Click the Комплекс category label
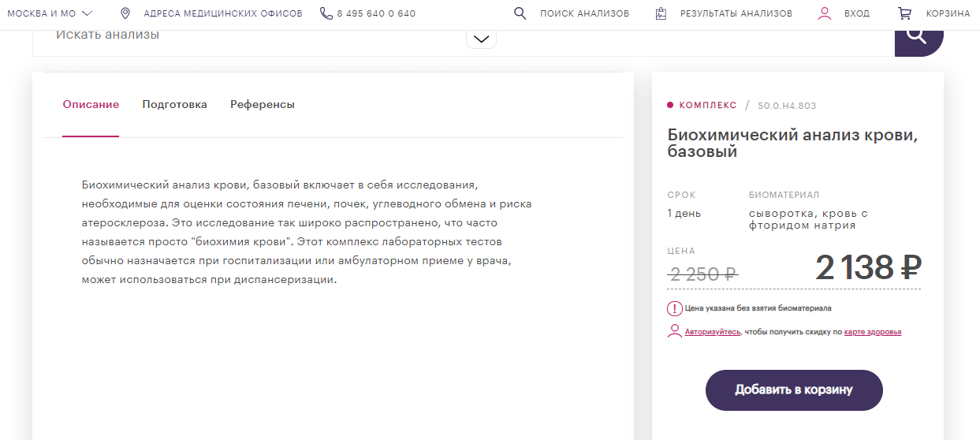This screenshot has height=440, width=980. click(707, 105)
